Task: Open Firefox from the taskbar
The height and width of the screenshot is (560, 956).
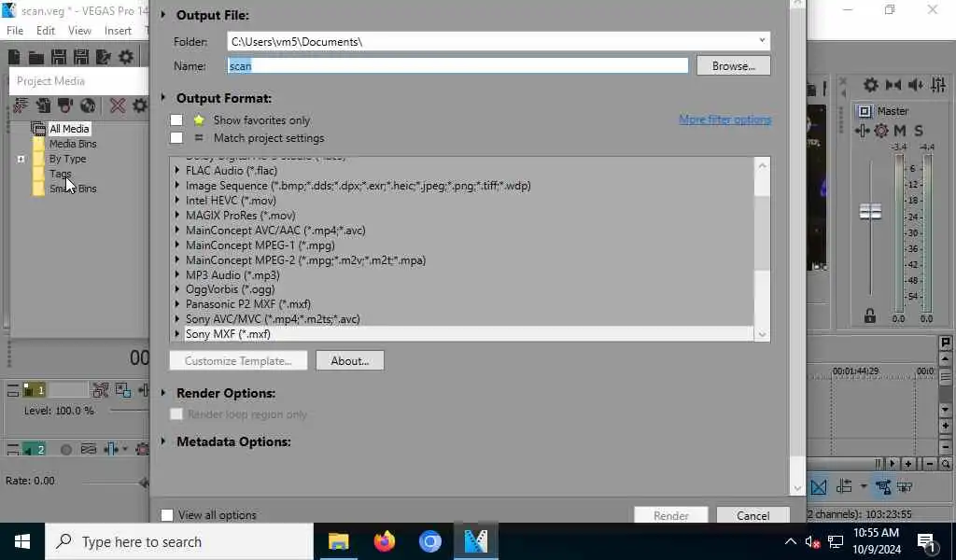Action: [384, 541]
